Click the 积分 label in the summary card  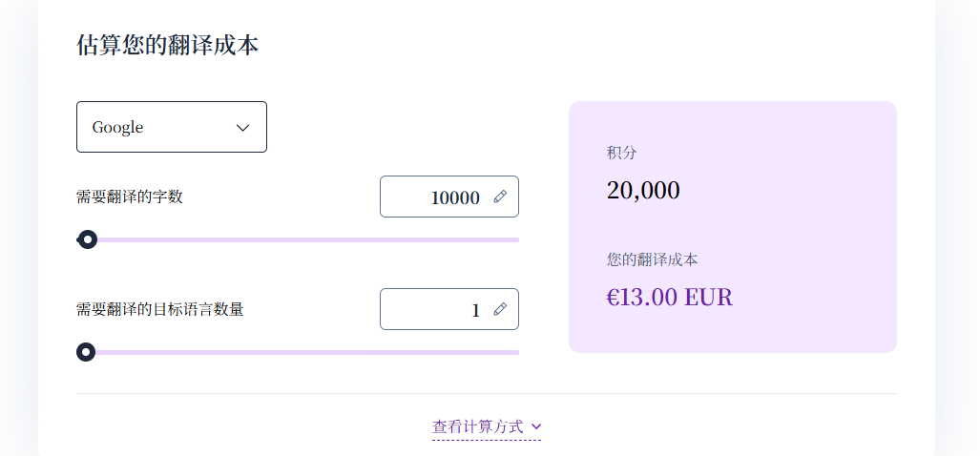click(x=621, y=153)
